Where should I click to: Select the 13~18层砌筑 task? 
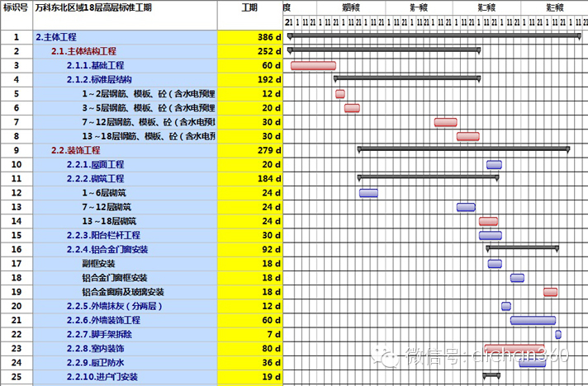(x=109, y=221)
